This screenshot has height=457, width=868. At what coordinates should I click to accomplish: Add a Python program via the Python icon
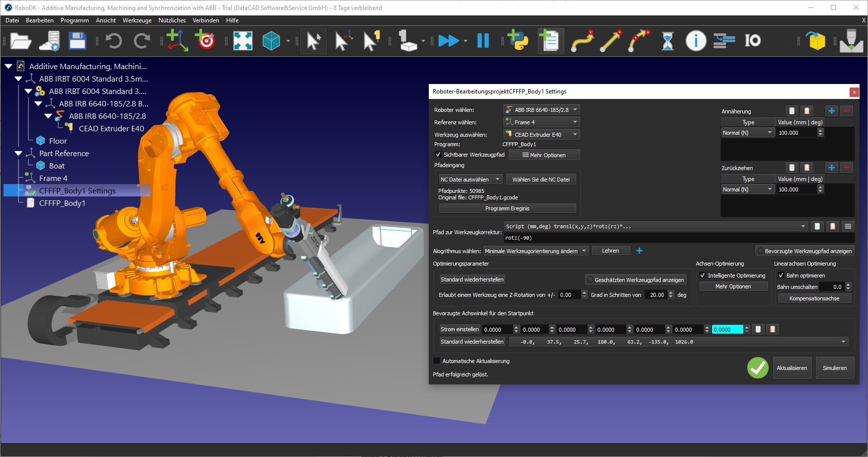(x=517, y=41)
